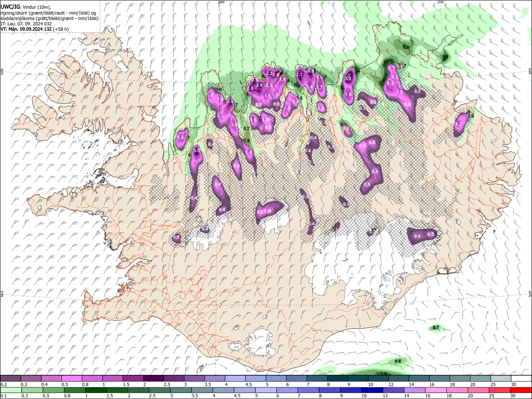
Task: Click the 'slydda/snjókoma' description line
Action: [x=49, y=18]
